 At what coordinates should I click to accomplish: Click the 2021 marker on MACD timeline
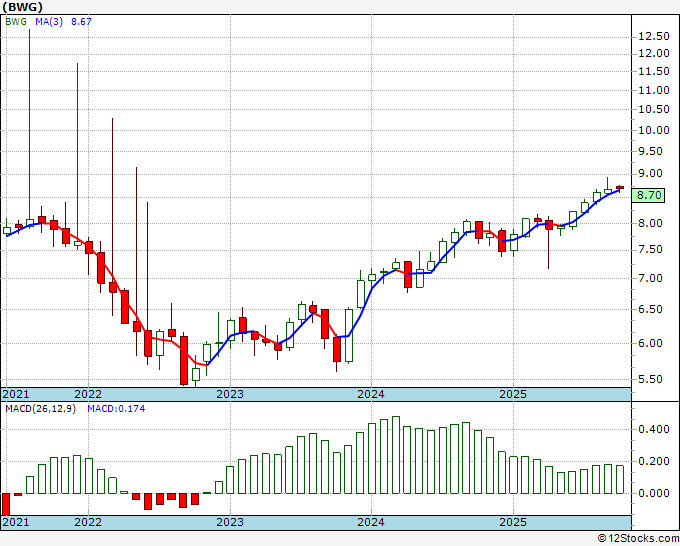pyautogui.click(x=16, y=522)
